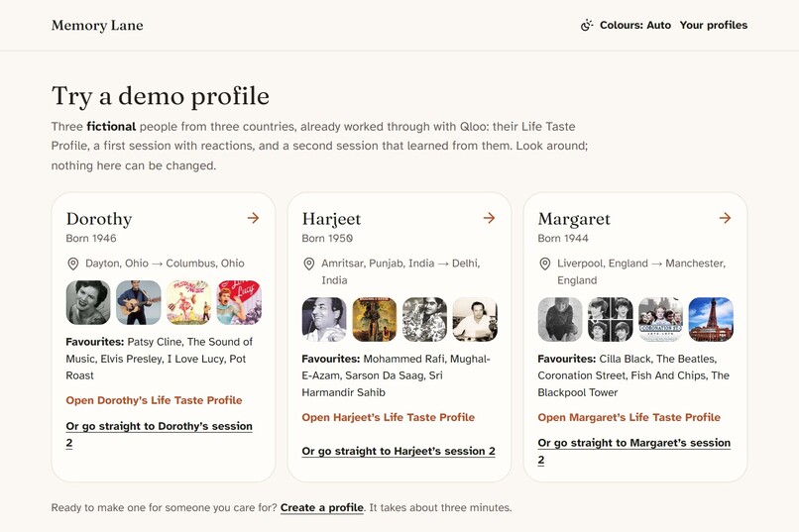Click the 'Born 1944' text
This screenshot has width=799, height=532.
point(563,238)
